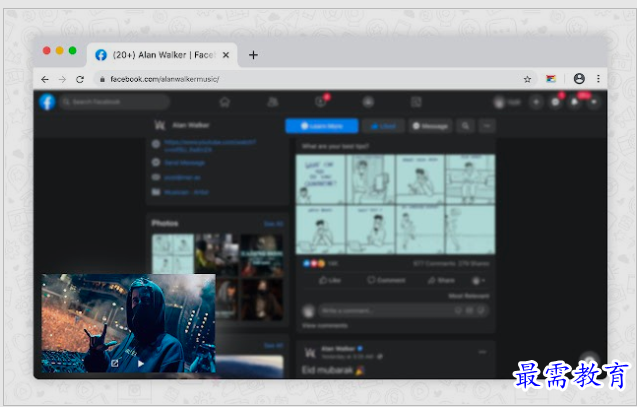Image resolution: width=637 pixels, height=407 pixels.
Task: Open the Most Relevant comment sort dropdown
Action: (469, 296)
